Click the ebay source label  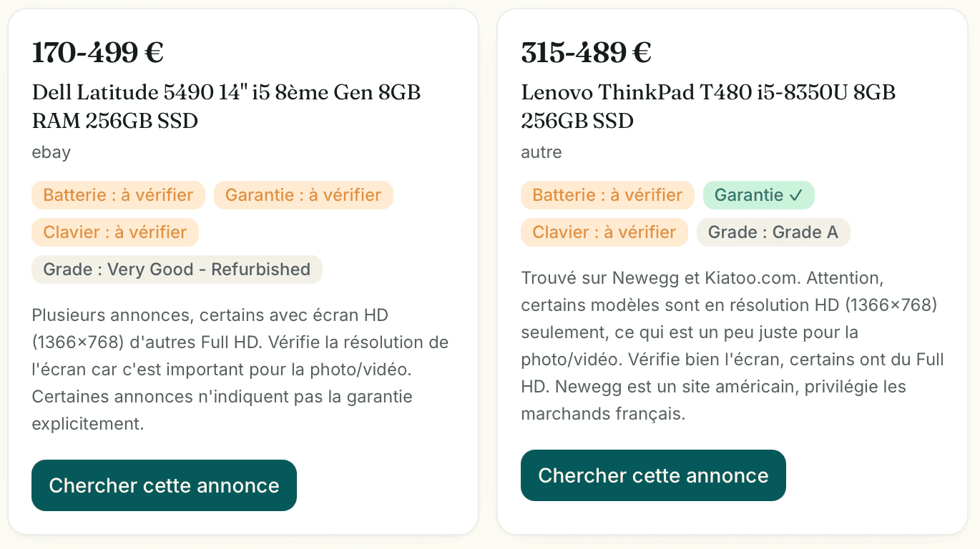pos(52,152)
